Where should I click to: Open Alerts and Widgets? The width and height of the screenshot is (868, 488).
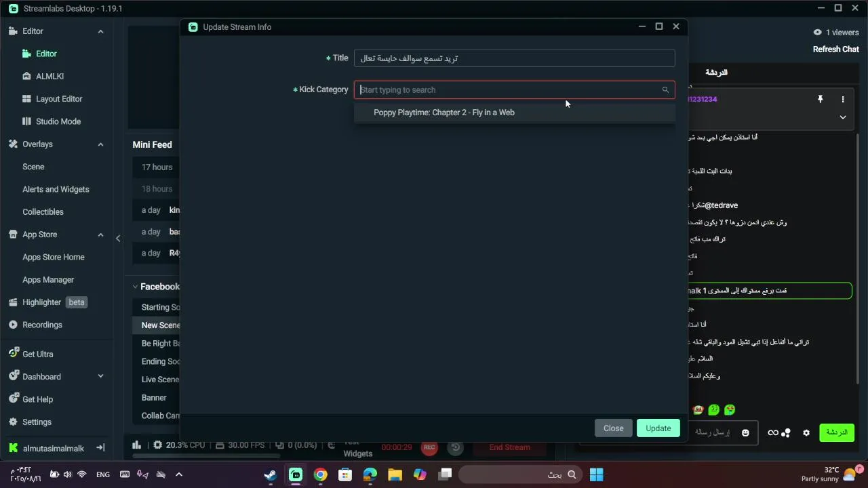coord(56,189)
